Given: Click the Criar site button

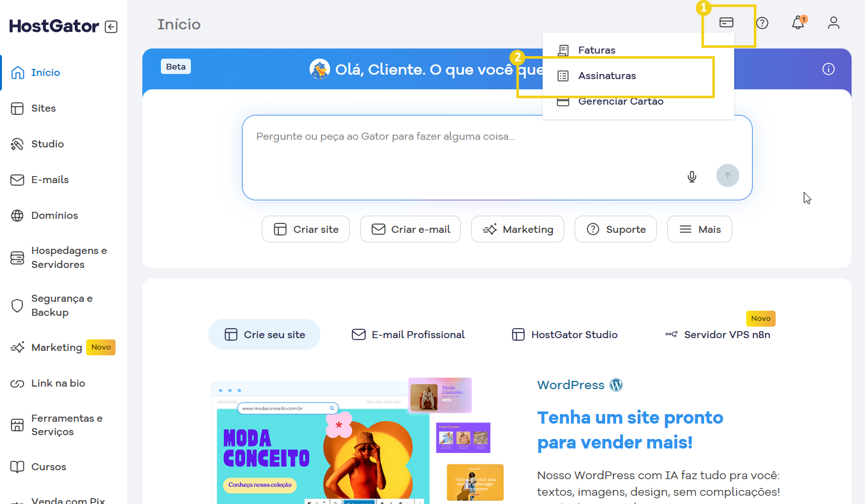Looking at the screenshot, I should [x=306, y=230].
